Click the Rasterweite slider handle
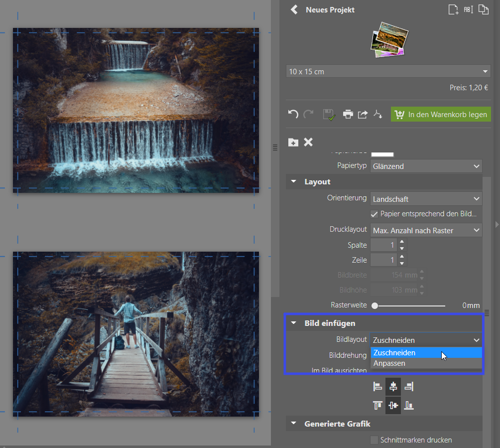 (x=375, y=305)
